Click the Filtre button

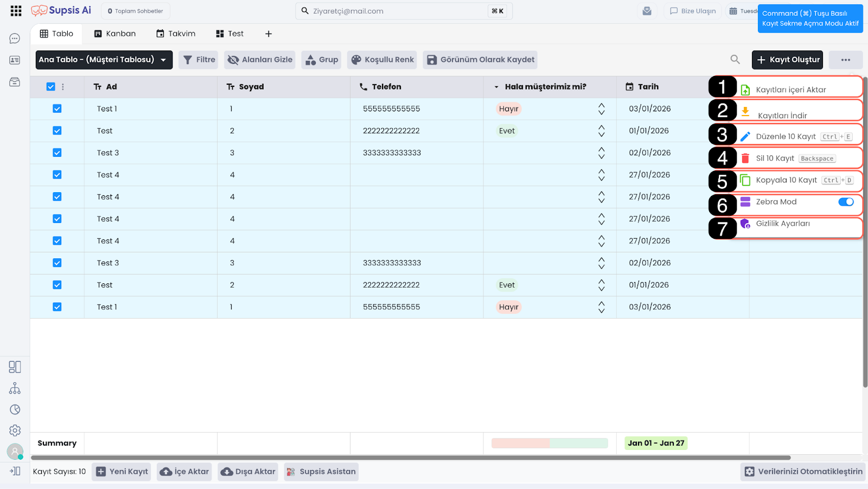(199, 60)
